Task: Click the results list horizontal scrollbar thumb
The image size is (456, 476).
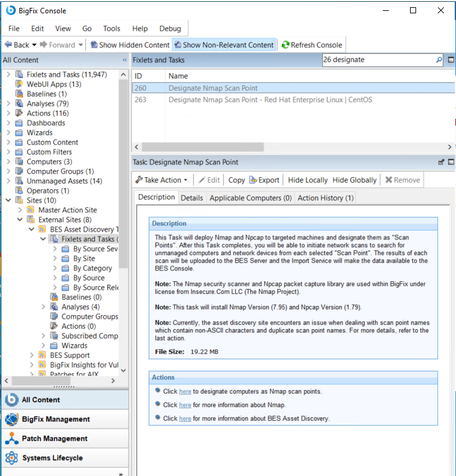Action: coord(203,147)
